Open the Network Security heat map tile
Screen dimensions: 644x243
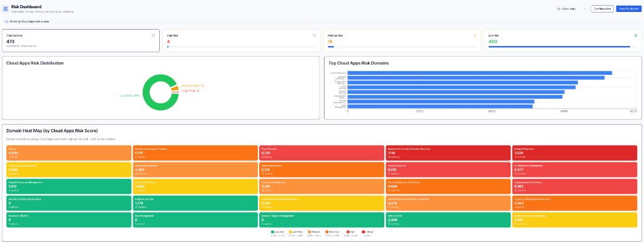(448, 169)
